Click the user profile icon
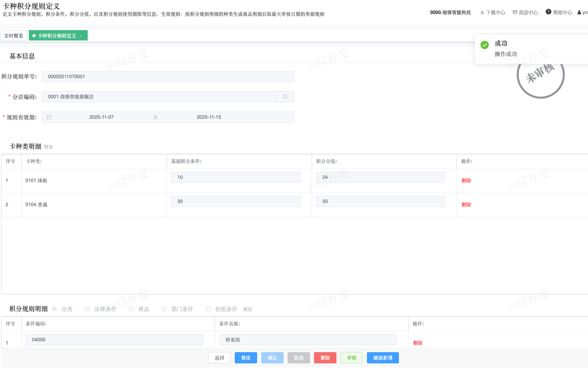Image resolution: width=588 pixels, height=371 pixels. (x=579, y=12)
